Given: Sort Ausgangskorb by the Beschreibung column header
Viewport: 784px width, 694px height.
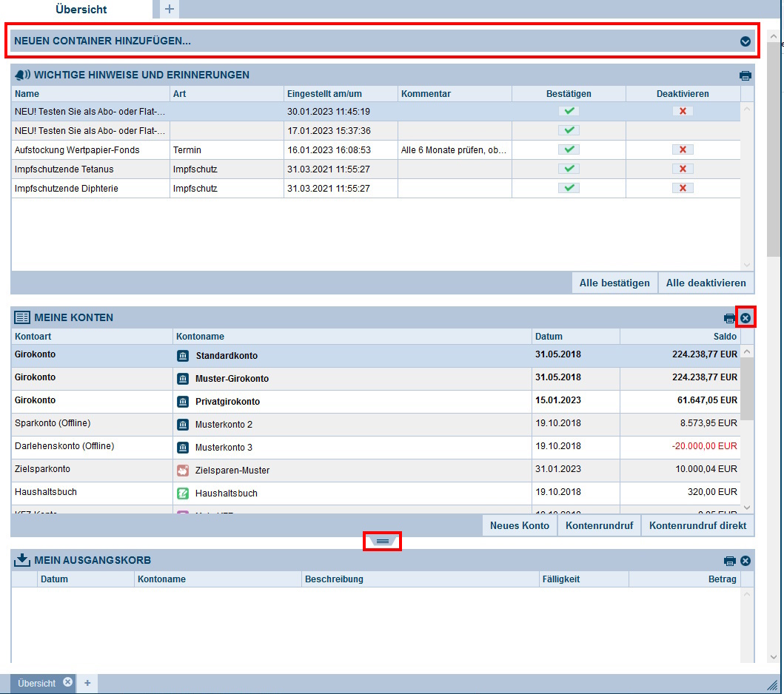Looking at the screenshot, I should tap(420, 579).
